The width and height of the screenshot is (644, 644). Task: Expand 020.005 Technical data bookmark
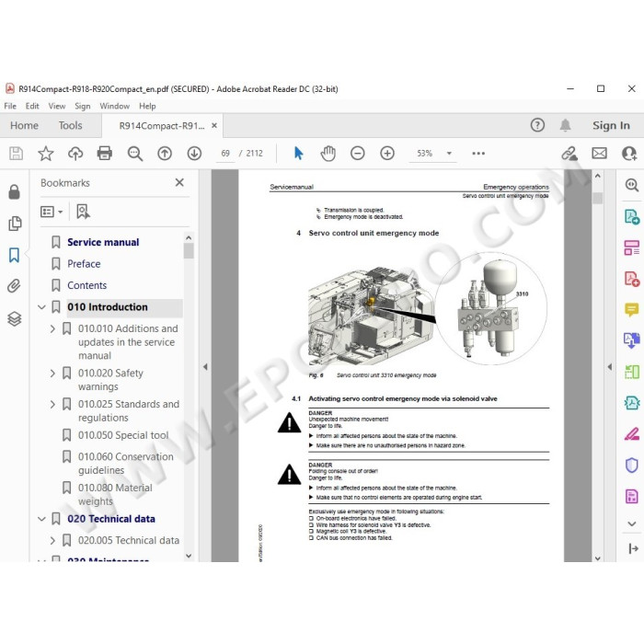(x=52, y=541)
